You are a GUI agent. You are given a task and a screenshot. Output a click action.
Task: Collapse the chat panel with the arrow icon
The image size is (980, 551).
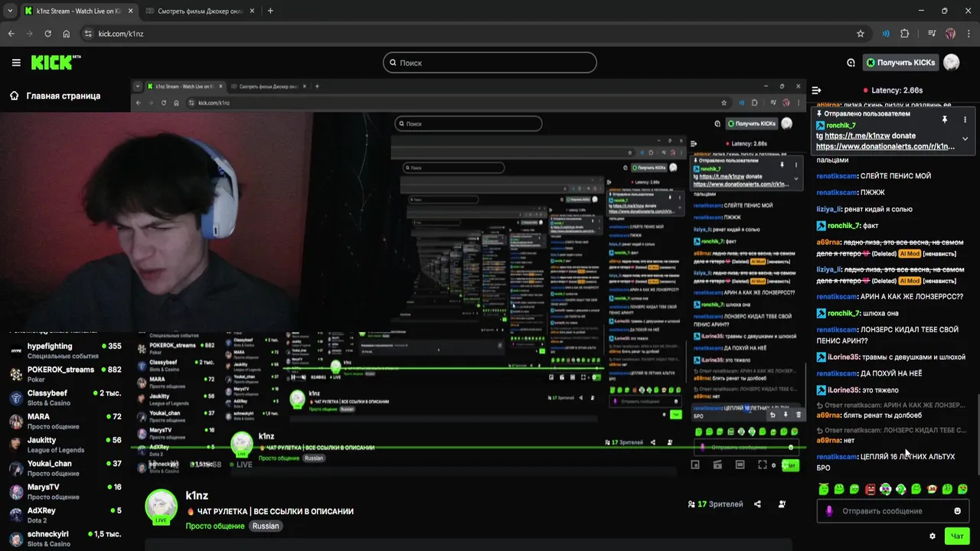click(x=817, y=90)
